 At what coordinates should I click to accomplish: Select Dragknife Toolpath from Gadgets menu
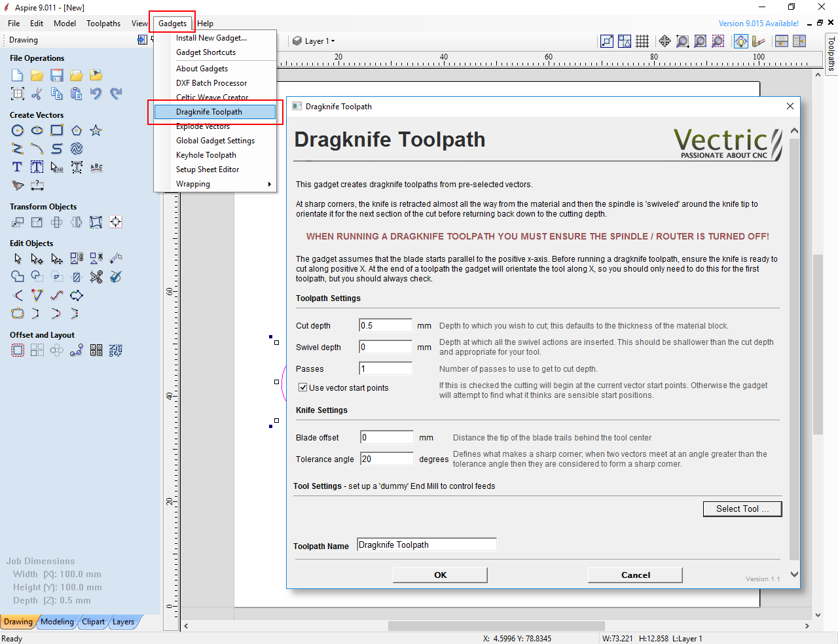(x=215, y=112)
